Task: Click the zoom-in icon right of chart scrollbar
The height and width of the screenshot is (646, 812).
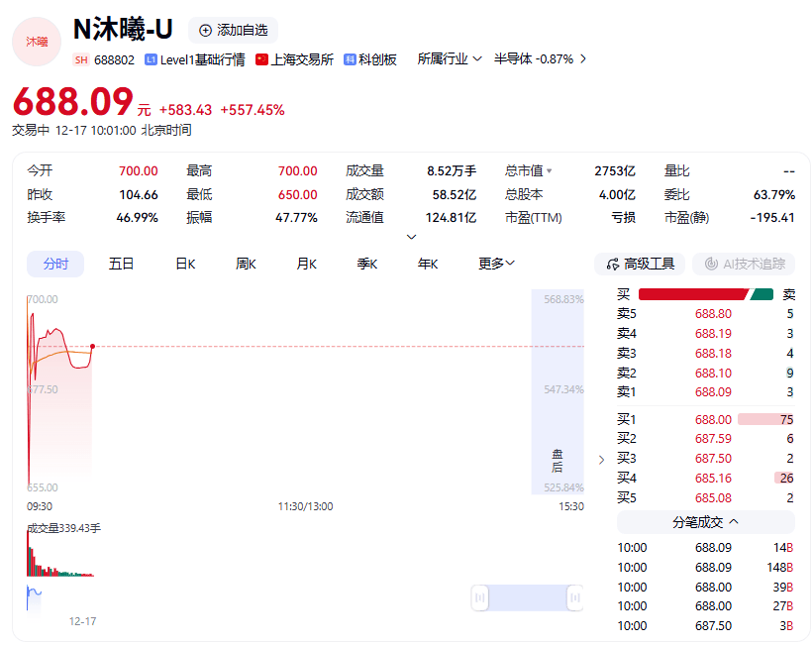Action: tap(575, 596)
